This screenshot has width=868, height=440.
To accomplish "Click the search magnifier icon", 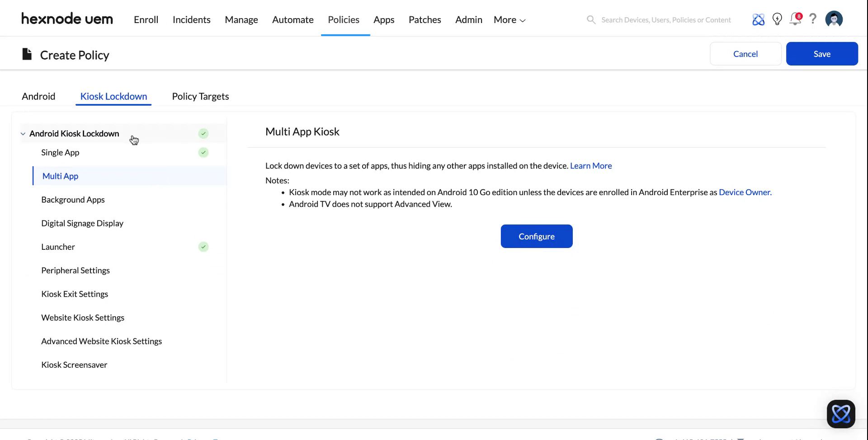I will (x=591, y=19).
